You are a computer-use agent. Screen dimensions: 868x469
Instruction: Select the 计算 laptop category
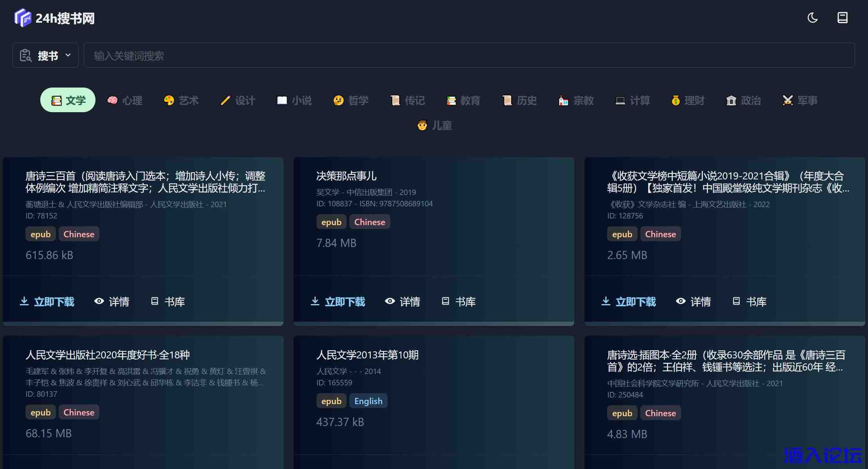[x=633, y=100]
